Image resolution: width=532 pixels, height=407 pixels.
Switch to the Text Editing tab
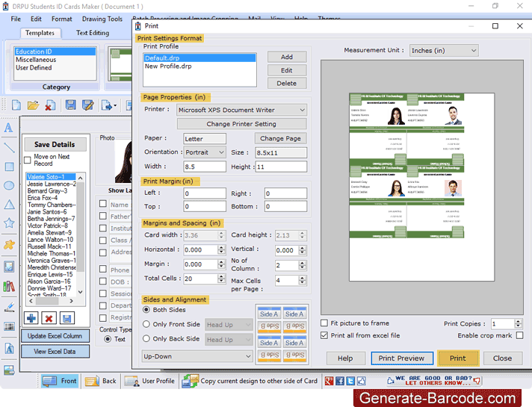pyautogui.click(x=93, y=33)
